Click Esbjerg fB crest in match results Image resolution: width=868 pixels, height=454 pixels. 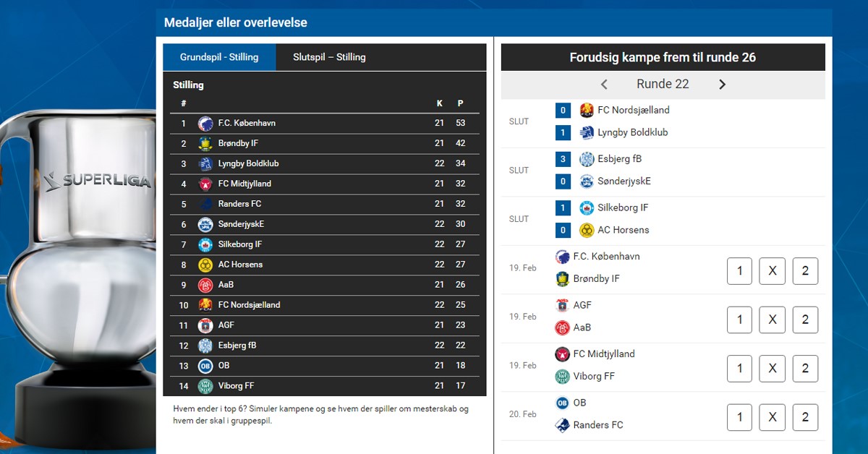pos(587,159)
